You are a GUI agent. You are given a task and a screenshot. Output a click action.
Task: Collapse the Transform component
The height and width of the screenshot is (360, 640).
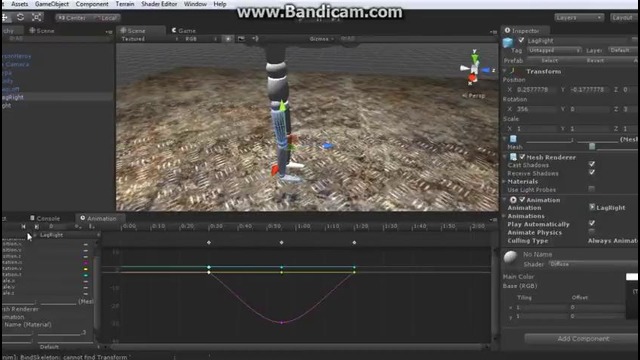tap(505, 71)
